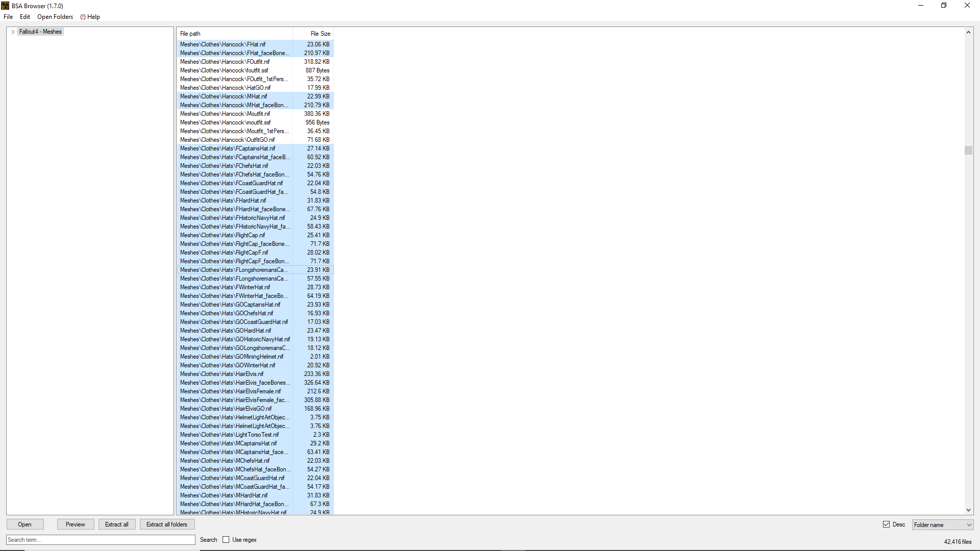
Task: Select Meshes\Clothes\Hancock\OutfitGO.nif row
Action: click(x=255, y=140)
